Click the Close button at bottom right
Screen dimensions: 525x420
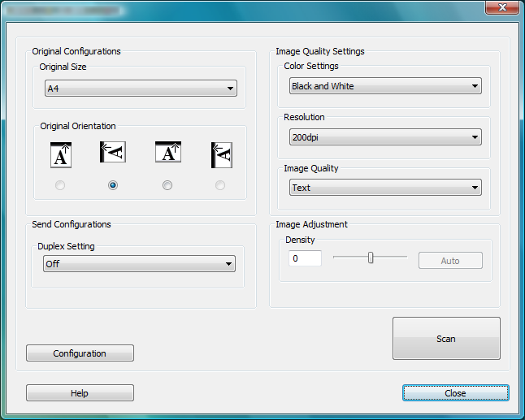(x=456, y=393)
